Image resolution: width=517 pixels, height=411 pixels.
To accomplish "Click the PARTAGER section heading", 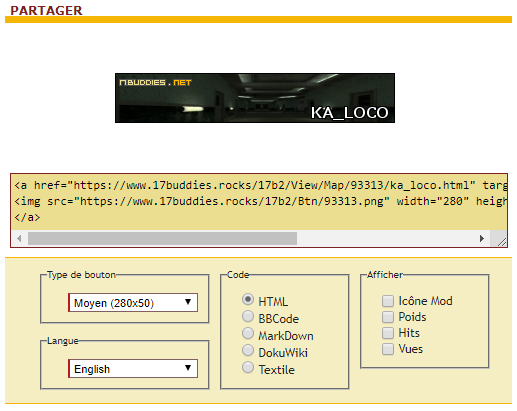I will (46, 10).
